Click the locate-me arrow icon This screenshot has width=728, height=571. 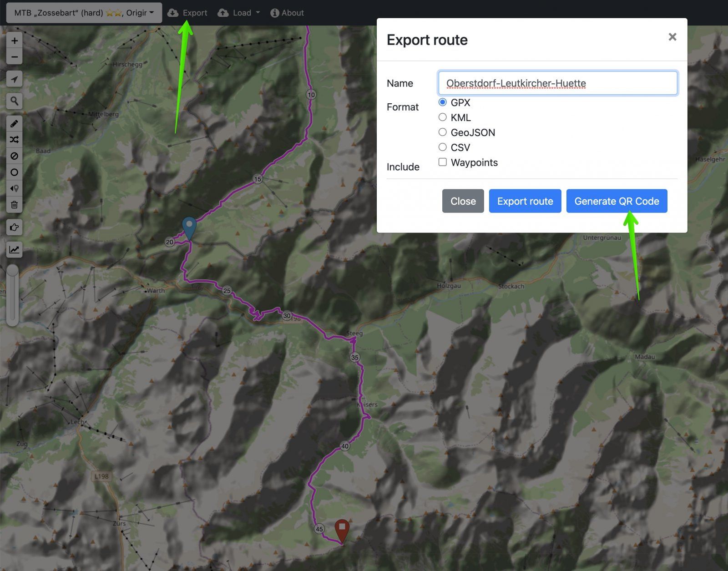14,79
